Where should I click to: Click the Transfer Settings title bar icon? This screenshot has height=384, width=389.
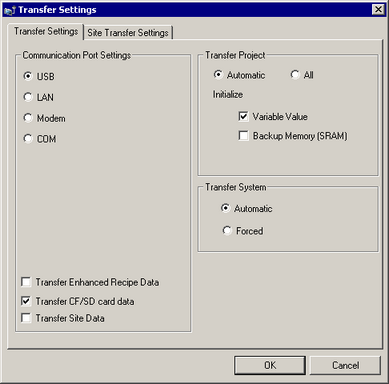[x=9, y=10]
